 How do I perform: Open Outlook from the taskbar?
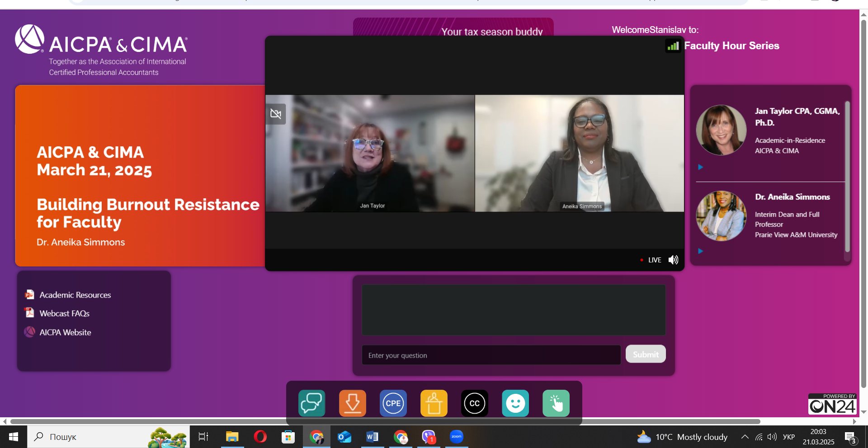[344, 437]
